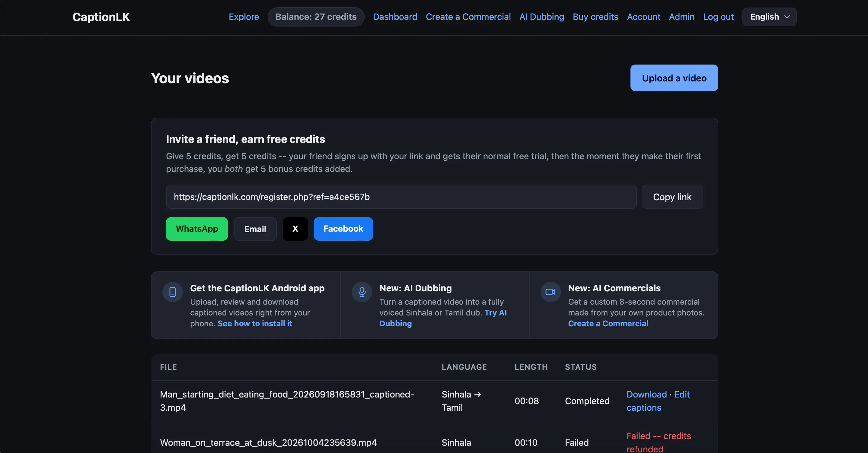Click the STATUS column header
The height and width of the screenshot is (453, 868).
coord(581,367)
